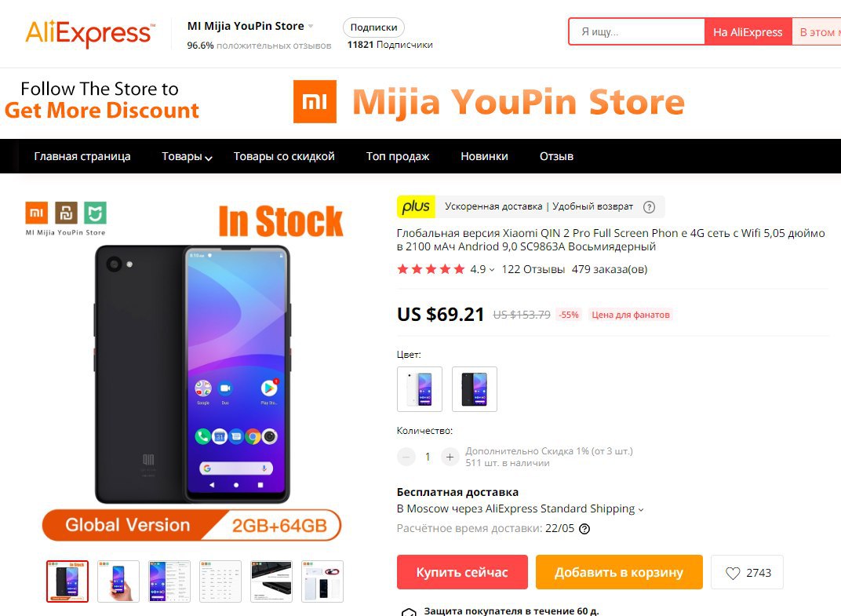The height and width of the screenshot is (616, 841).
Task: Expand the Товары menu dropdown
Action: (187, 157)
